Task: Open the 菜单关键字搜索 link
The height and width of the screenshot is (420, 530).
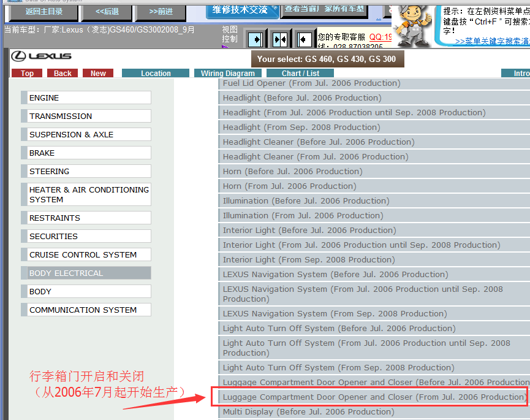Action: (x=492, y=42)
